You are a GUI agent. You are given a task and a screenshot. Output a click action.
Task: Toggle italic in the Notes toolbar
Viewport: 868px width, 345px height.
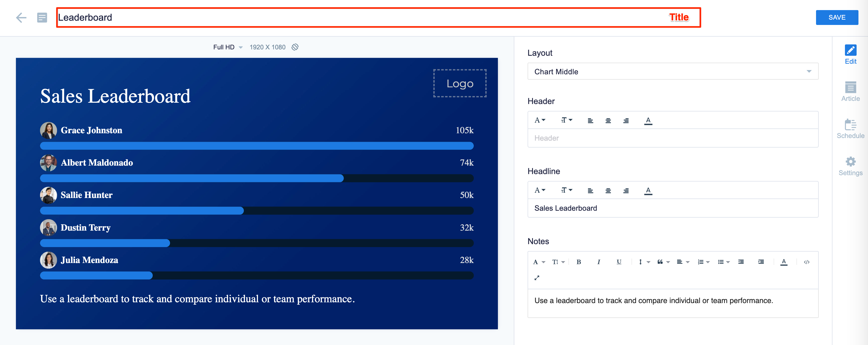point(599,262)
